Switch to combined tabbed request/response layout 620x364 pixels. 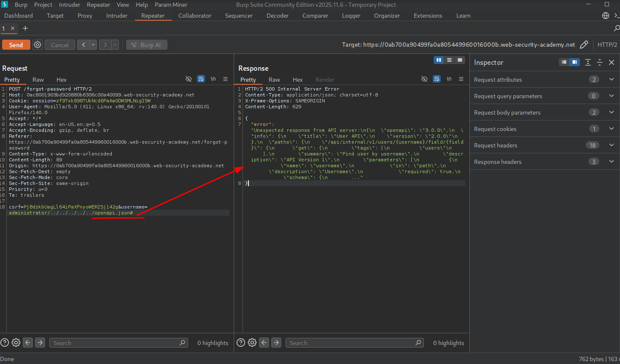[460, 60]
